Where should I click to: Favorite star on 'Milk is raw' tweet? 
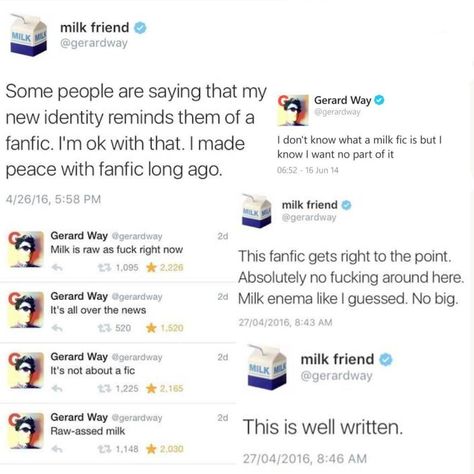(x=151, y=267)
